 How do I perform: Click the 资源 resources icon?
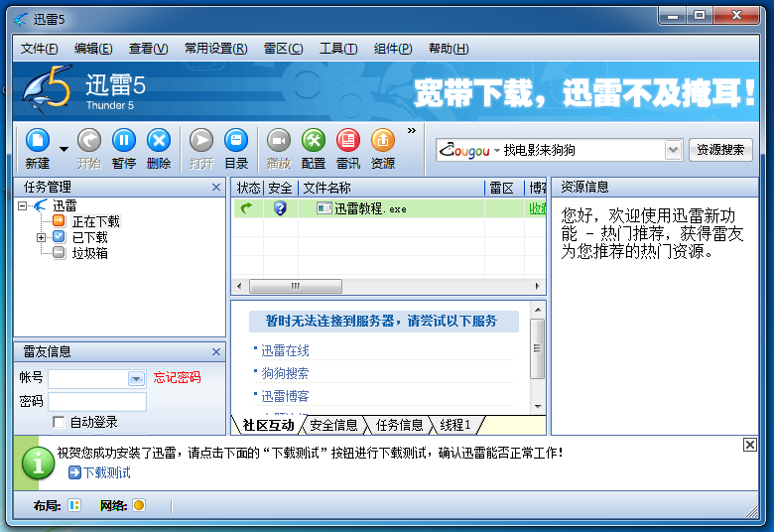click(383, 141)
